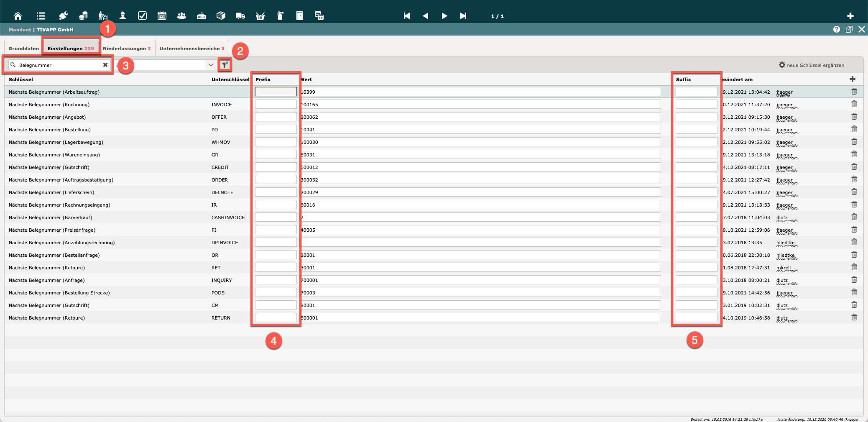Open the list menu icon

[x=41, y=16]
